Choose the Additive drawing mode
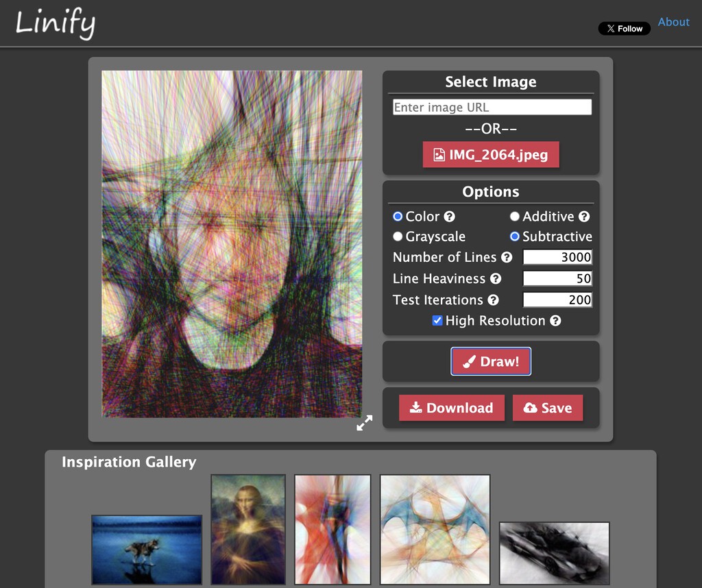The image size is (702, 588). point(514,217)
